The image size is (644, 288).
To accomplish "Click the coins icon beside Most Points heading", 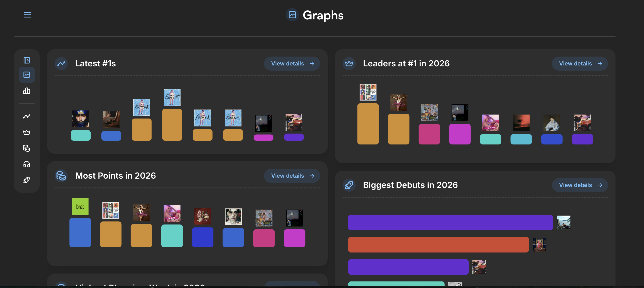I will pyautogui.click(x=61, y=176).
